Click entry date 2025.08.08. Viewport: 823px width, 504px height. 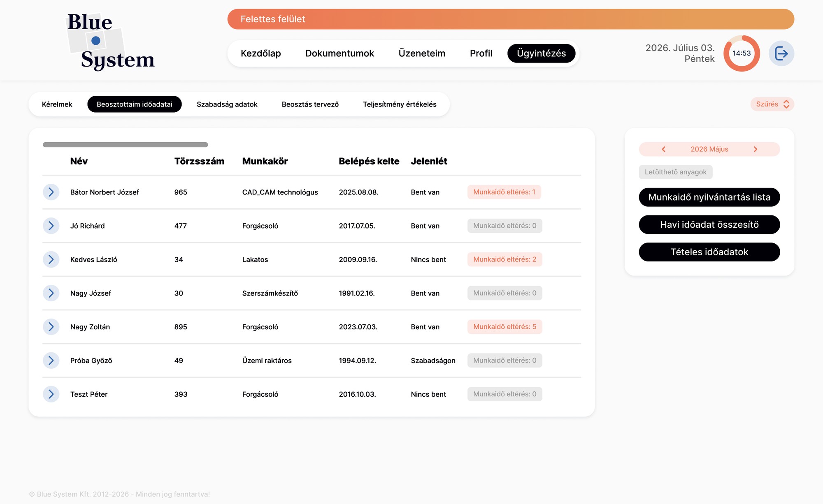coord(358,192)
